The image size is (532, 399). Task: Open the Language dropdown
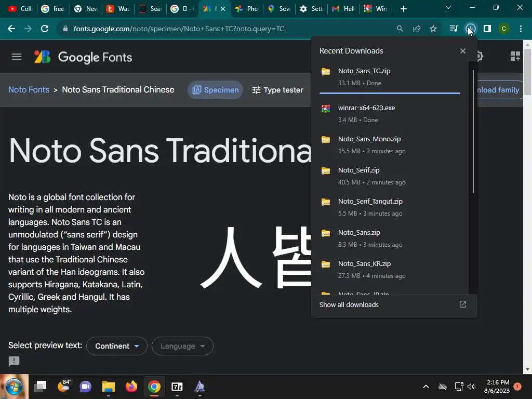click(x=182, y=346)
